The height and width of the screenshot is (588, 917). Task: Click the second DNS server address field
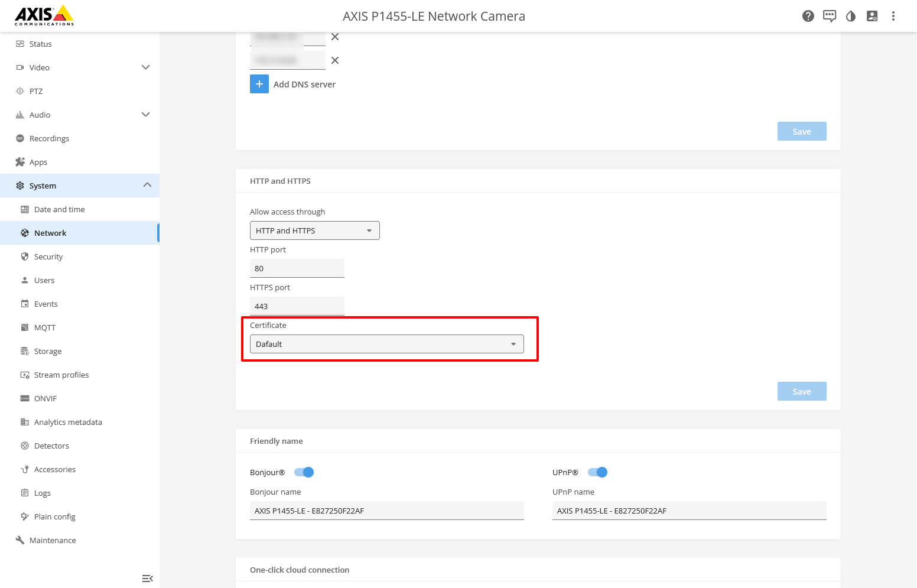pos(288,60)
